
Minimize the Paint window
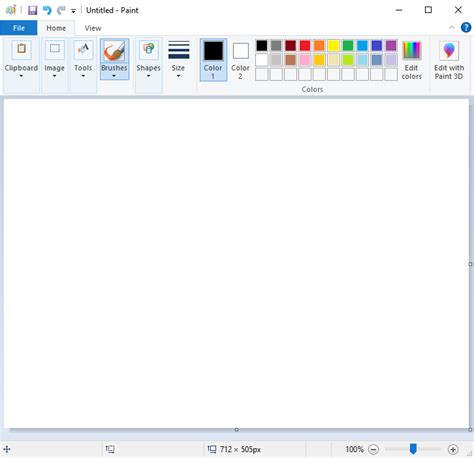coord(399,10)
